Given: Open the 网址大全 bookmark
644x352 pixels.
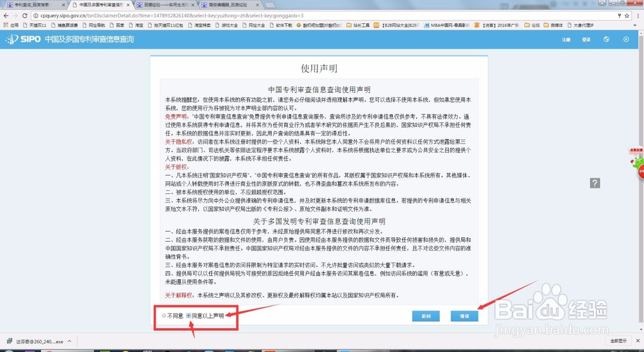Looking at the screenshot, I should point(254,25).
